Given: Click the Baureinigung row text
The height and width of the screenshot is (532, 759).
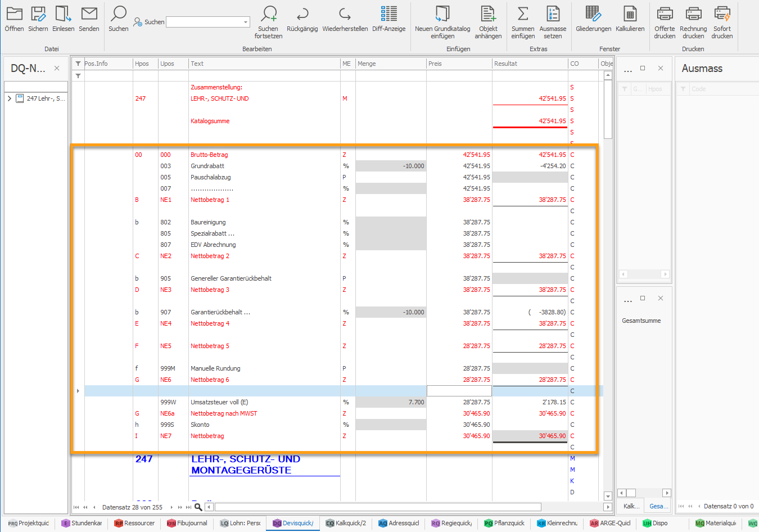Looking at the screenshot, I should click(x=208, y=222).
